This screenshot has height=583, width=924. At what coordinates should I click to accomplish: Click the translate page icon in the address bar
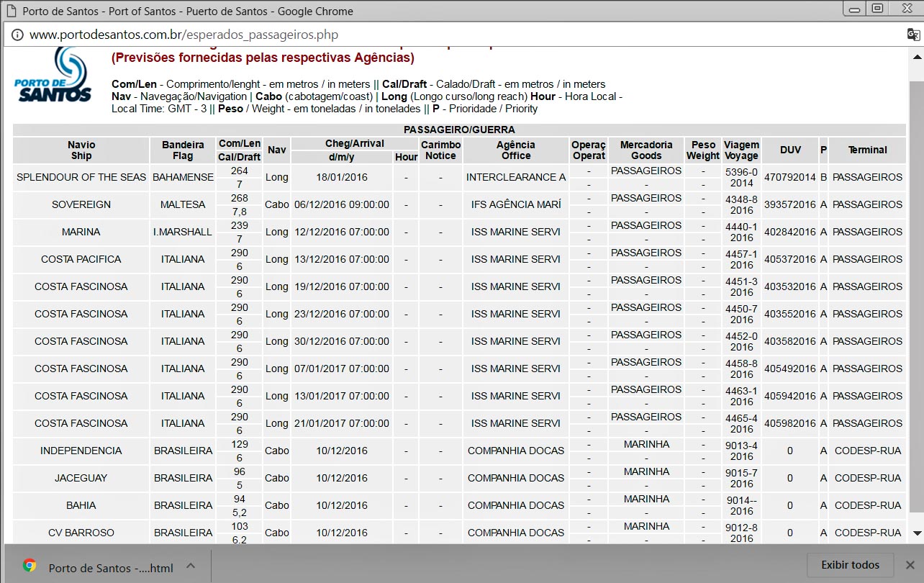tap(913, 35)
